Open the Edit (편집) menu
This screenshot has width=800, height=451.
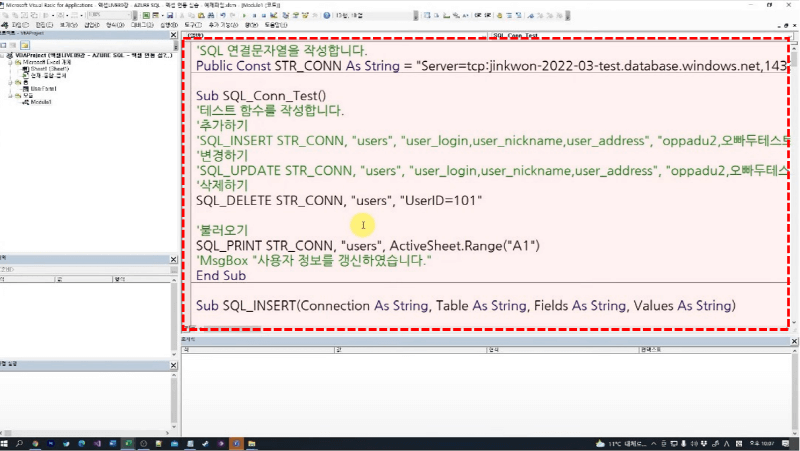tap(44, 25)
